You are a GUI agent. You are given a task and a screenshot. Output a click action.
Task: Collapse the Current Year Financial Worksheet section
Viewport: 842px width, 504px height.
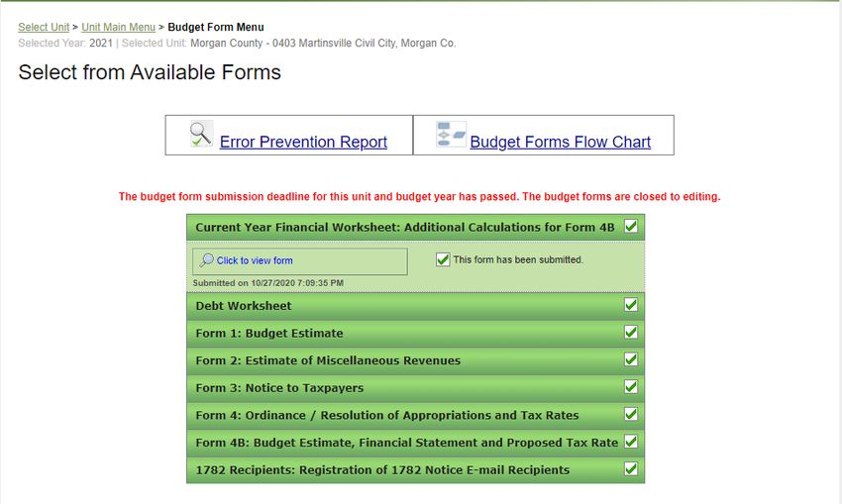click(x=415, y=227)
